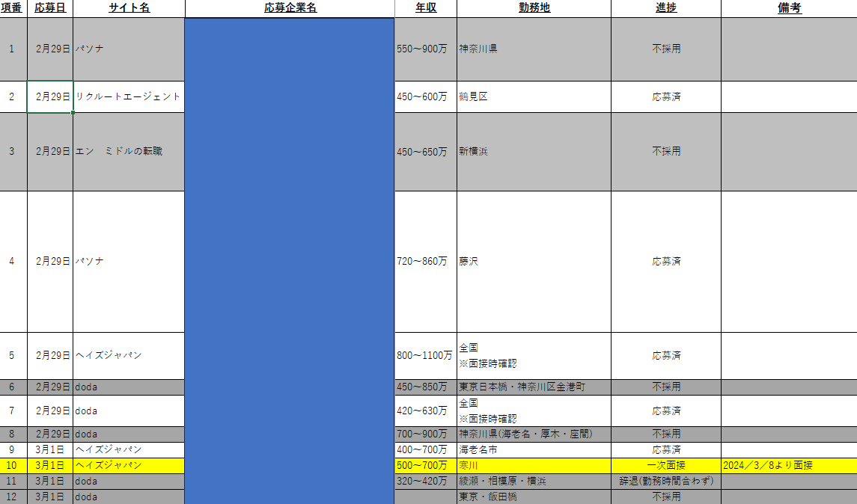Viewport: 857px width, 504px height.
Task: Click item number 10 cell
Action: [13, 465]
